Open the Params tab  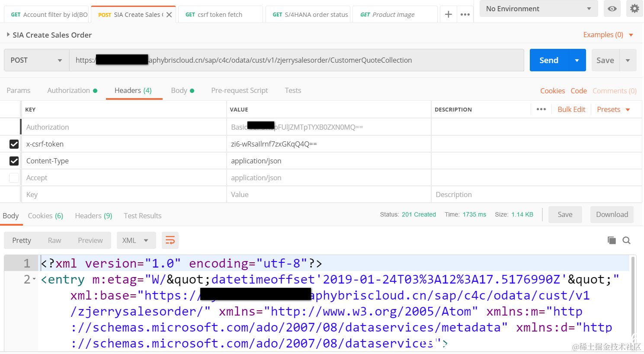coord(19,90)
